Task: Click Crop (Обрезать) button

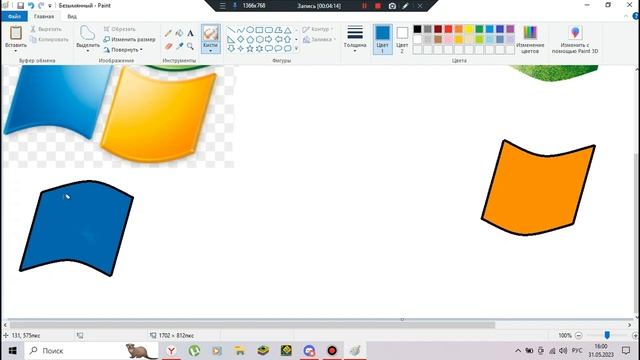Action: tap(119, 29)
